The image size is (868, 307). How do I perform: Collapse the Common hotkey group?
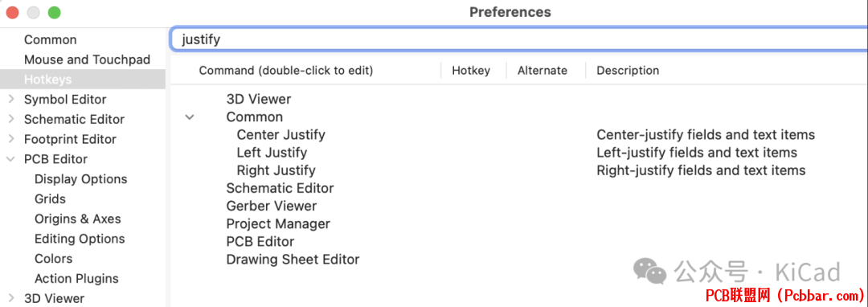click(x=190, y=117)
